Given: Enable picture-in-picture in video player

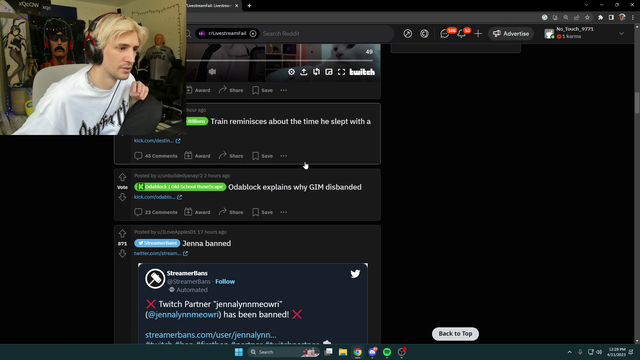Looking at the screenshot, I should (x=329, y=72).
